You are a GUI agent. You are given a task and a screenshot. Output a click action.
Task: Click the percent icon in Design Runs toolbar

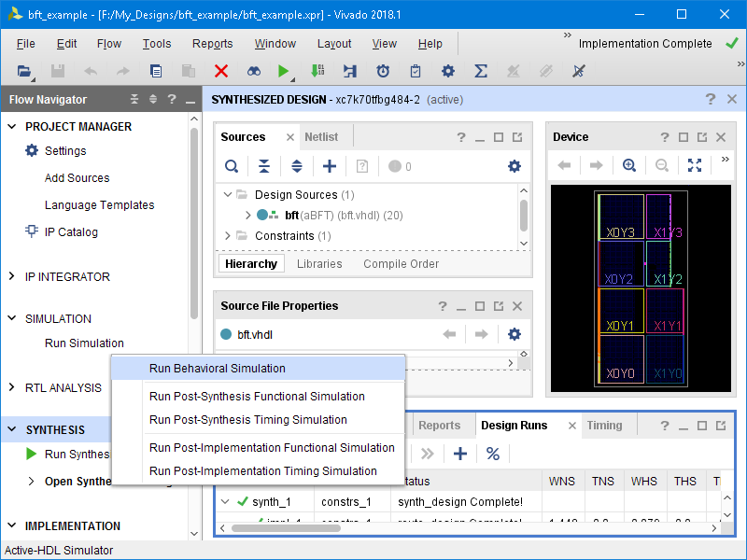493,454
